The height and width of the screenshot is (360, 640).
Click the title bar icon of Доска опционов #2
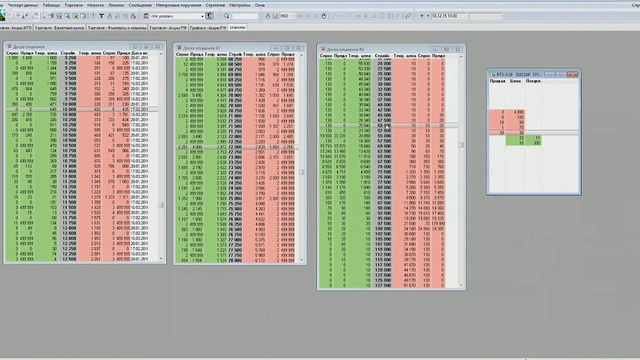coord(179,48)
